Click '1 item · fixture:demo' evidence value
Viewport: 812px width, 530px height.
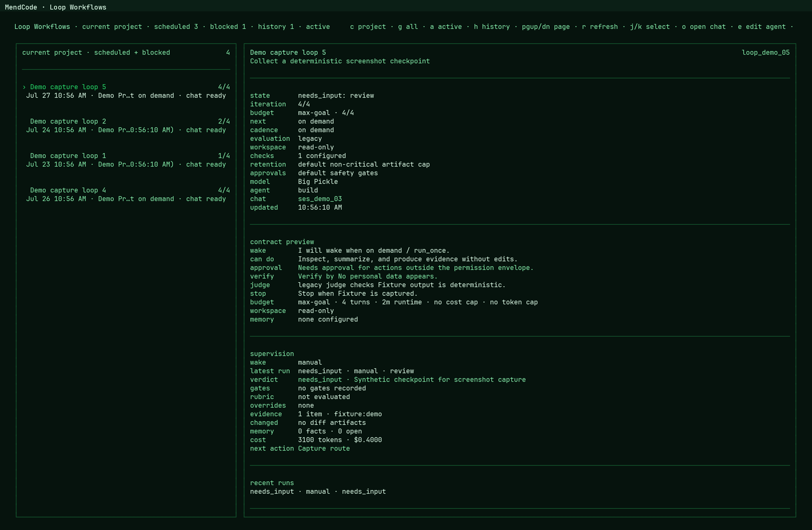click(340, 414)
